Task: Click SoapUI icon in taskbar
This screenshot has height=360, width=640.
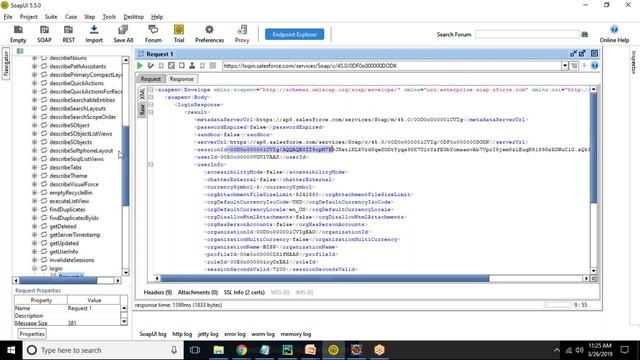Action: [x=333, y=350]
